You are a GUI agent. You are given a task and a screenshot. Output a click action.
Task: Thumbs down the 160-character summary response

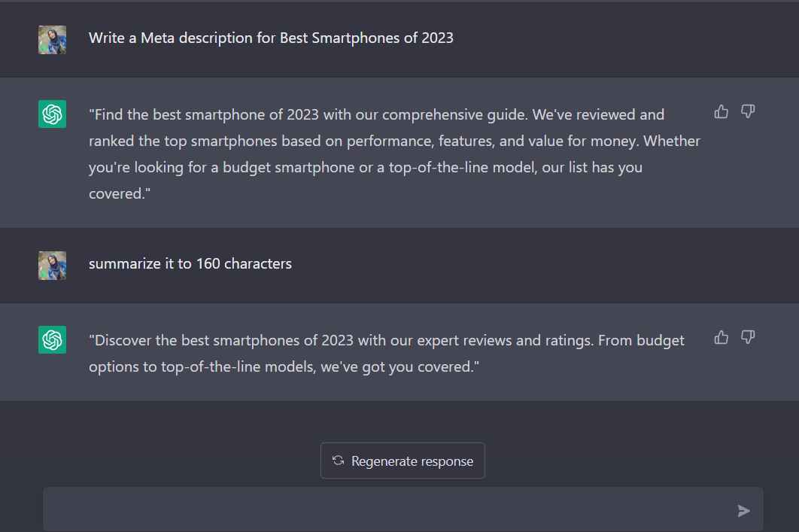pos(747,338)
